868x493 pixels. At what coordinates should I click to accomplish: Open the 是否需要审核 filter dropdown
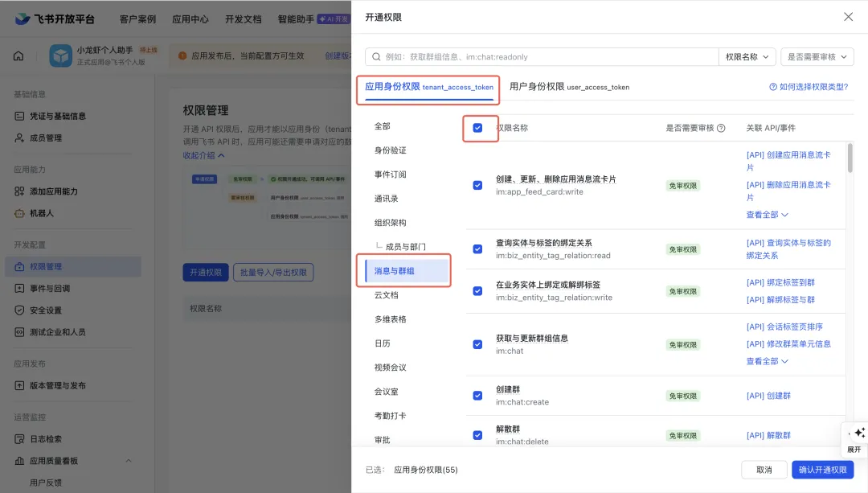pyautogui.click(x=817, y=56)
